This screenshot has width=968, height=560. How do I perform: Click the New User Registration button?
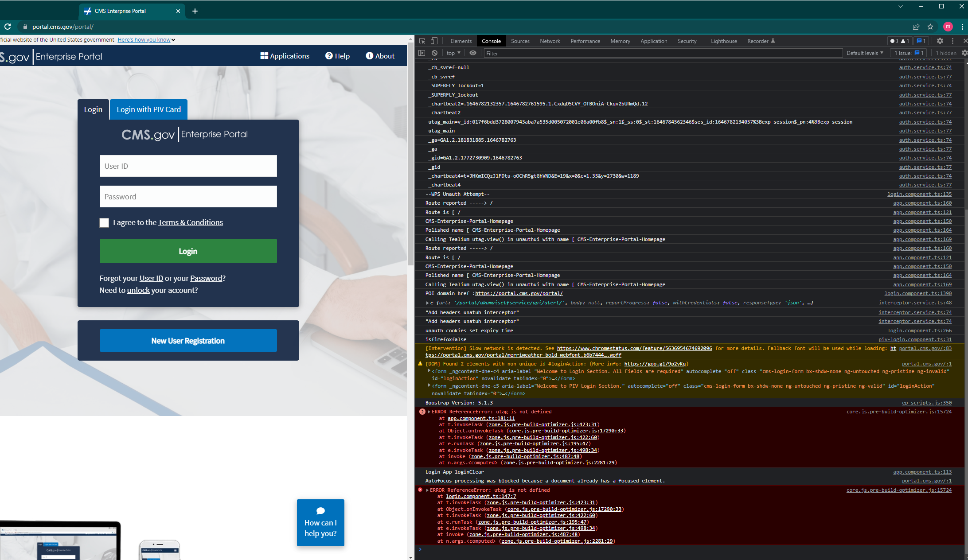coord(188,340)
